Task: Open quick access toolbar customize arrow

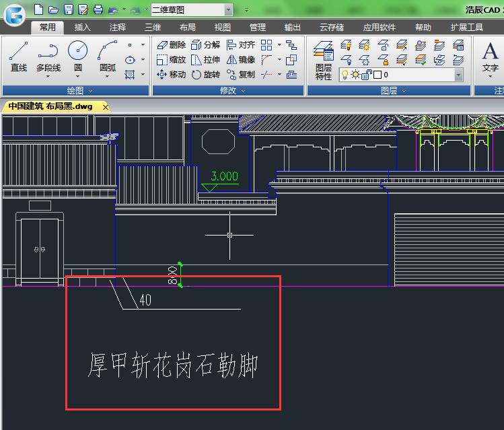Action: (246, 10)
